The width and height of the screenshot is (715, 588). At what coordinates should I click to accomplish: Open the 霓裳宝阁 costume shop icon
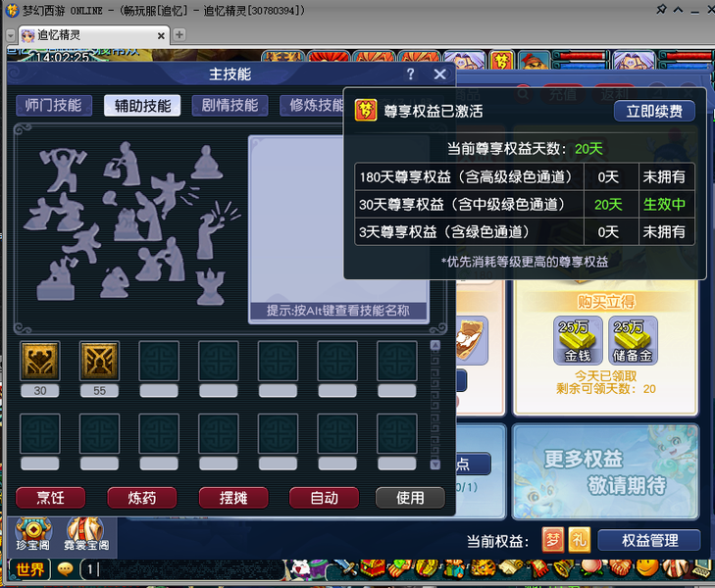[x=86, y=534]
